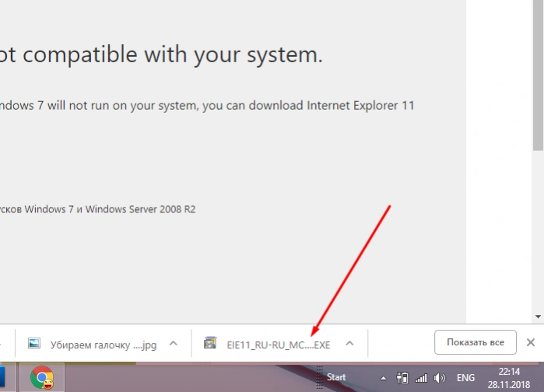Screen dimensions: 544x392
Task: Click the image icon of the jpg download
Action: pyautogui.click(x=34, y=343)
